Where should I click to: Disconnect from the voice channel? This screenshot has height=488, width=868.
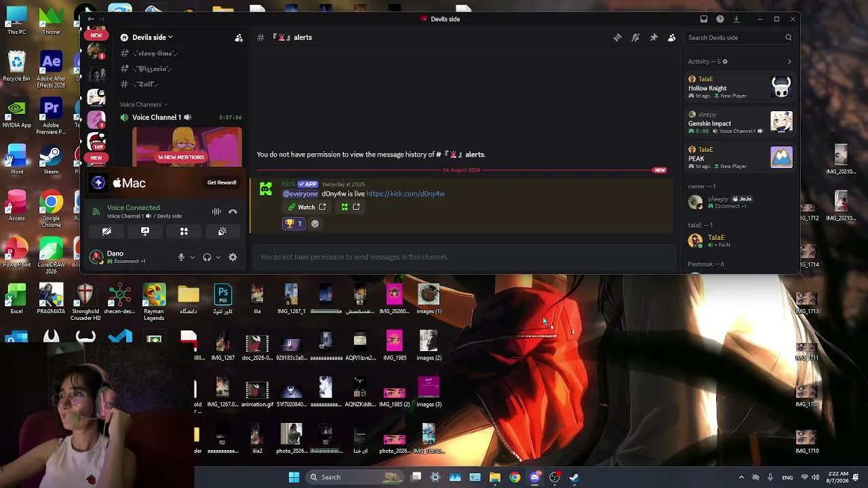tap(233, 212)
